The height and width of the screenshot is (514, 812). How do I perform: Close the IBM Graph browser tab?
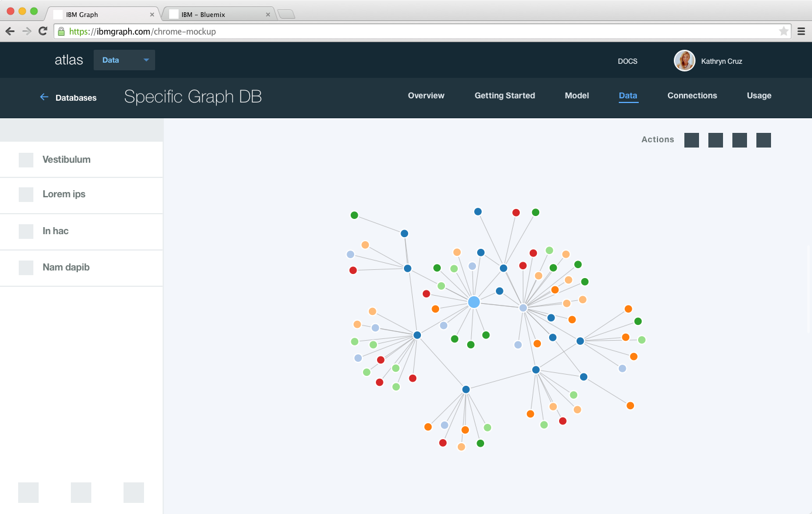click(x=152, y=15)
